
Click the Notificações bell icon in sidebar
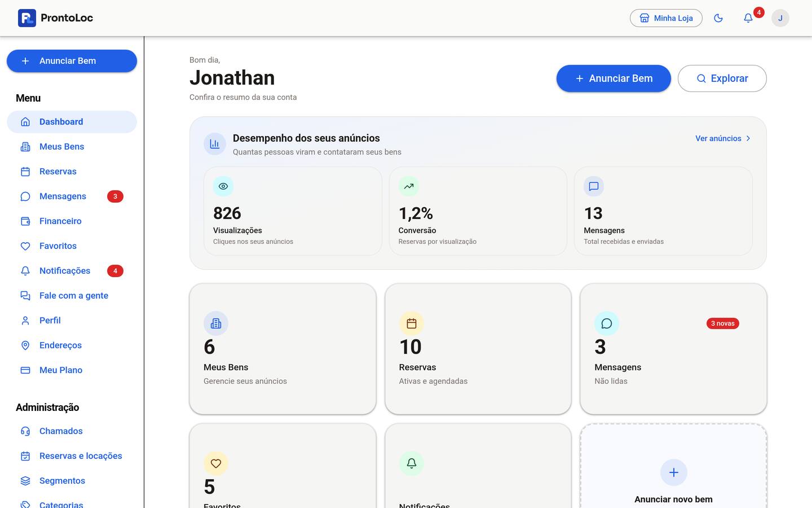pos(25,271)
